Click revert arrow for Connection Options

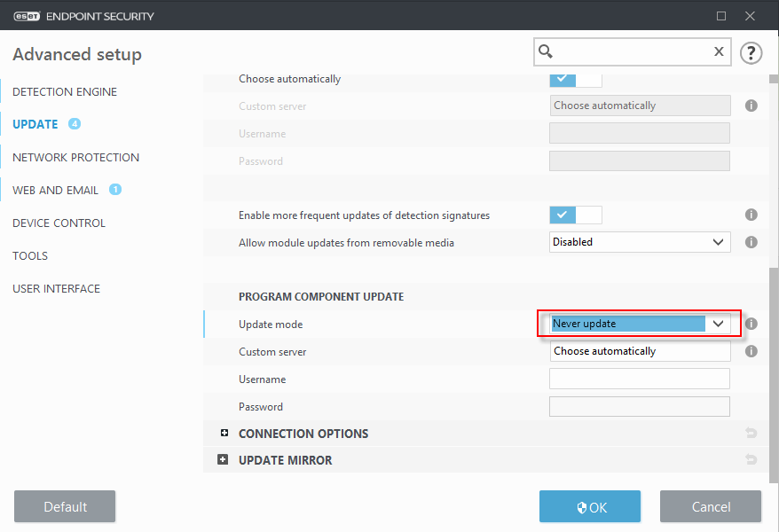click(x=751, y=434)
